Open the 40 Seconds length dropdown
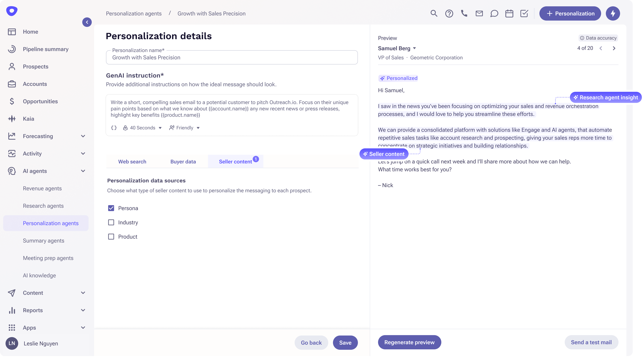 click(x=143, y=128)
